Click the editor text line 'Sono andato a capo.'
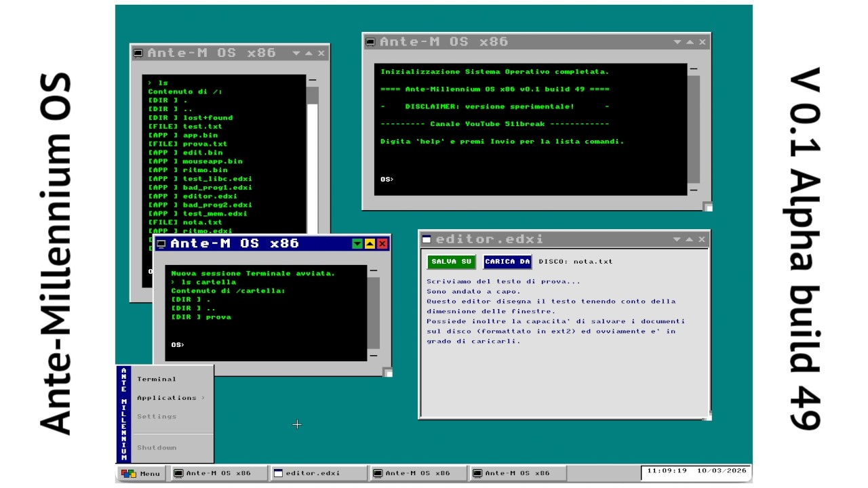 (x=473, y=291)
